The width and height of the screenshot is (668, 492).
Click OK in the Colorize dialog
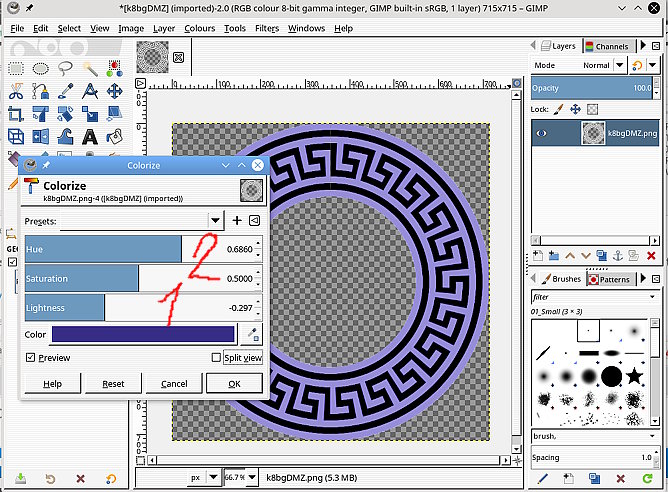234,383
